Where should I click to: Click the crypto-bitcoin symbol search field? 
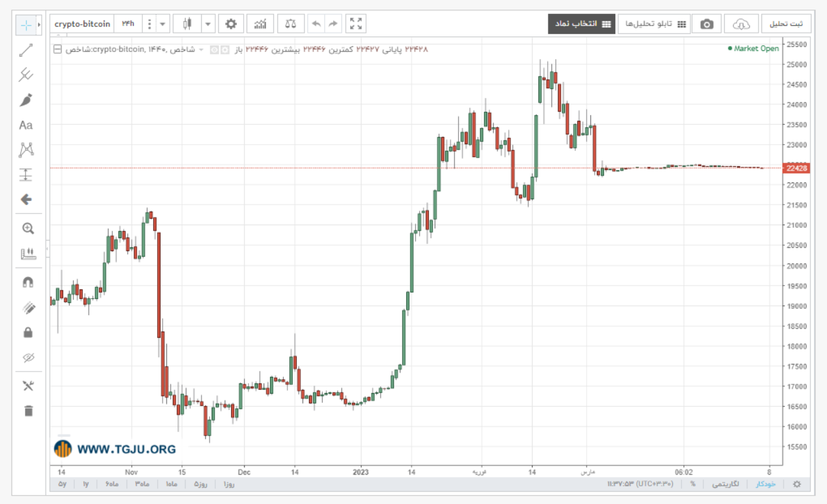(x=82, y=24)
